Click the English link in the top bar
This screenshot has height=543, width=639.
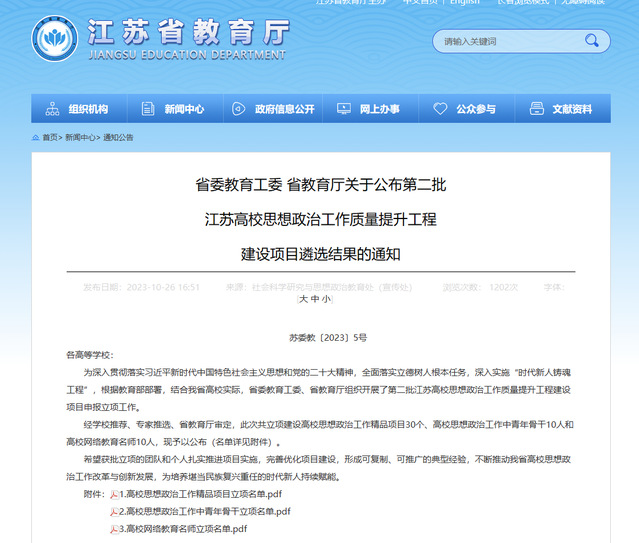pos(464,3)
